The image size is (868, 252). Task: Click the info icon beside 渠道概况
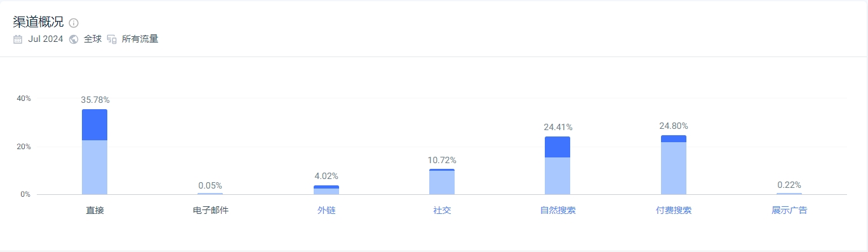pos(74,23)
